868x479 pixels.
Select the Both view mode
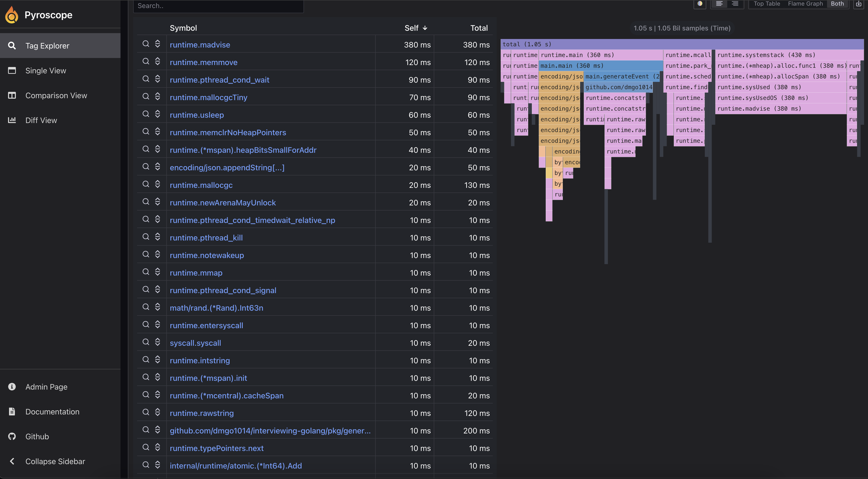(x=837, y=4)
